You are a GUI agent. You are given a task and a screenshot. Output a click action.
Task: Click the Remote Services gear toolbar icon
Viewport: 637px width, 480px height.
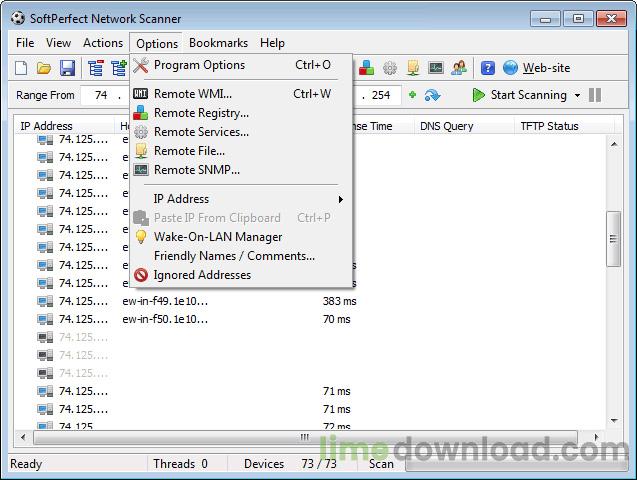click(x=390, y=68)
